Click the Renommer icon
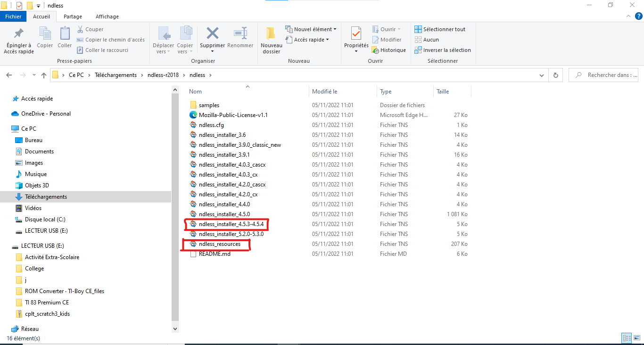The image size is (644, 345). 240,34
